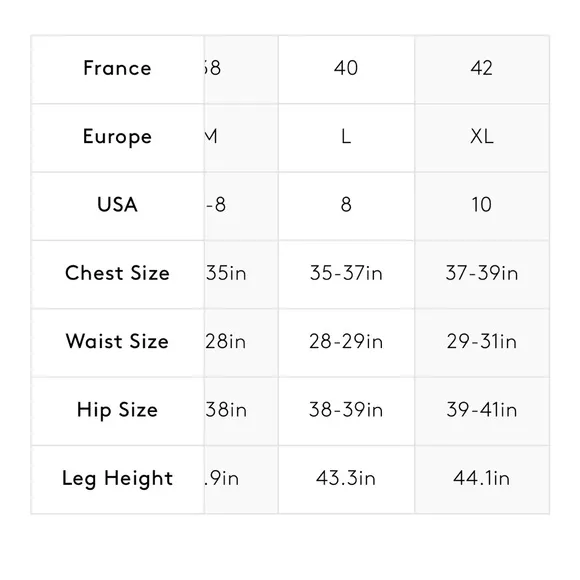Click the USA size 10 cell
The image size is (580, 580).
click(x=482, y=206)
